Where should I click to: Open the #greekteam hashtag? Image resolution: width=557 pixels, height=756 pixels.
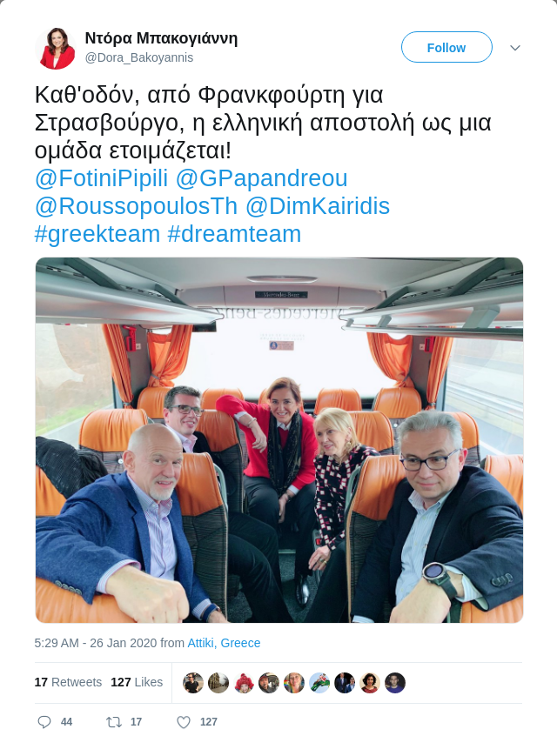[x=97, y=234]
